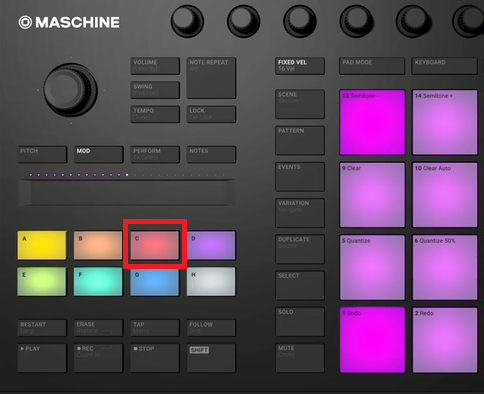Toggle the MOD strip mode
This screenshot has height=394, width=484.
point(99,154)
